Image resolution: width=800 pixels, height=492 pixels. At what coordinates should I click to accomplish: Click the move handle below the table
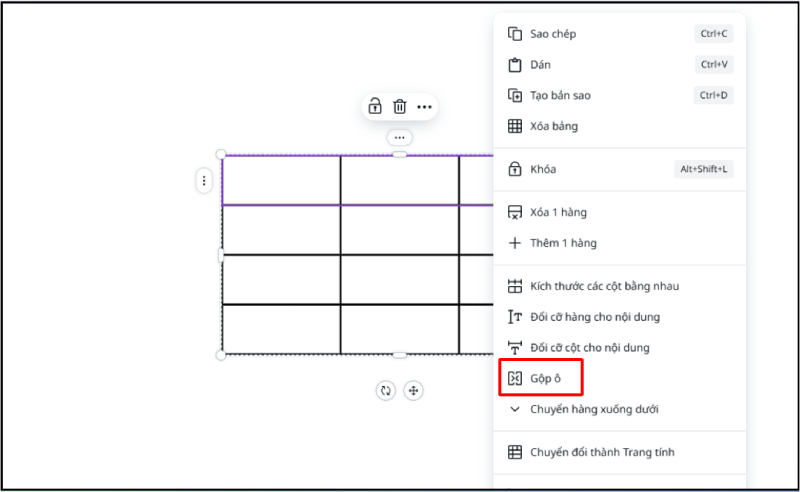click(413, 391)
